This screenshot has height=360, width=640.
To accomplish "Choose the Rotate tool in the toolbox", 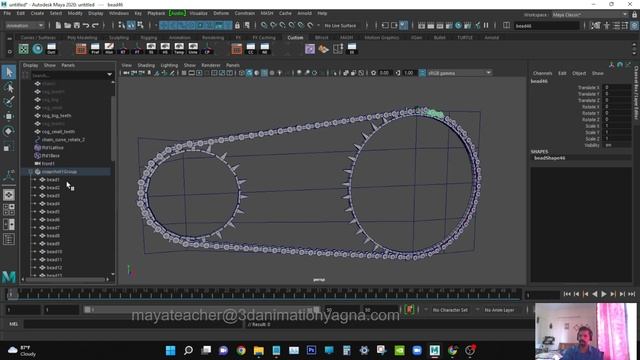I will tap(9, 131).
